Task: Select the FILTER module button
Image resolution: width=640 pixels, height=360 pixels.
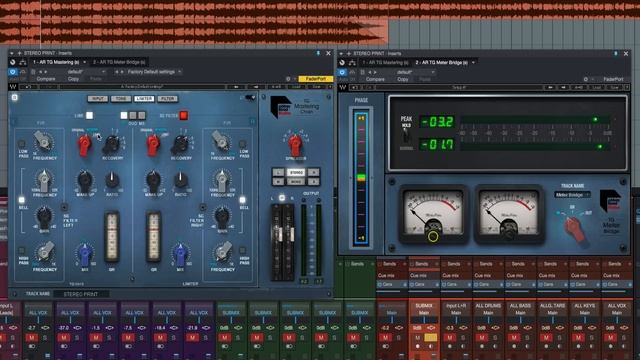Action: tap(167, 99)
